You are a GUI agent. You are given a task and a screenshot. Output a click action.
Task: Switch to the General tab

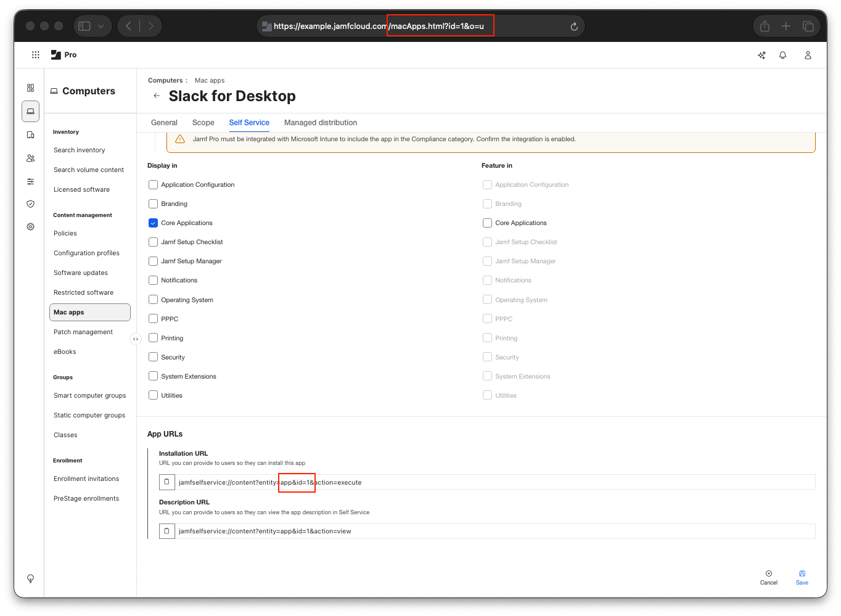[x=164, y=123]
